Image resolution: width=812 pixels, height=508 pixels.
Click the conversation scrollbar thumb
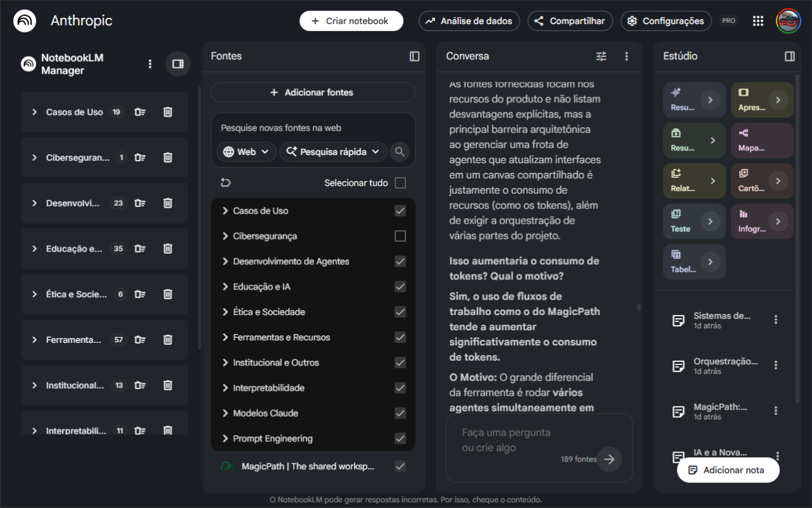639,307
